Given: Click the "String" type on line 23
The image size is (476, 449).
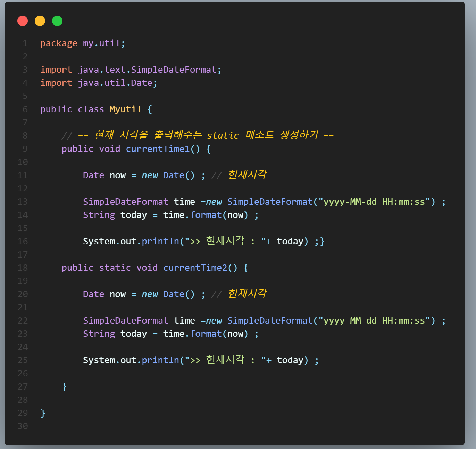Looking at the screenshot, I should [x=99, y=334].
